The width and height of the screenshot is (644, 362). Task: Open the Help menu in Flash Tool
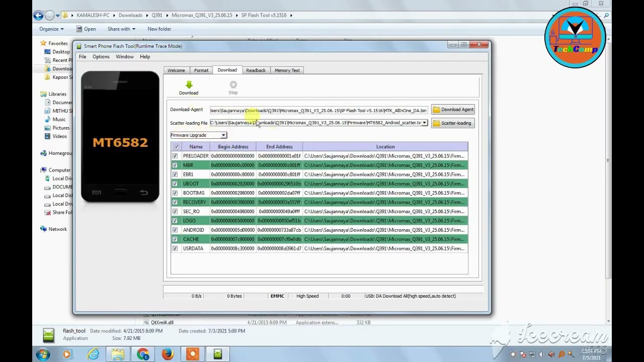point(145,57)
